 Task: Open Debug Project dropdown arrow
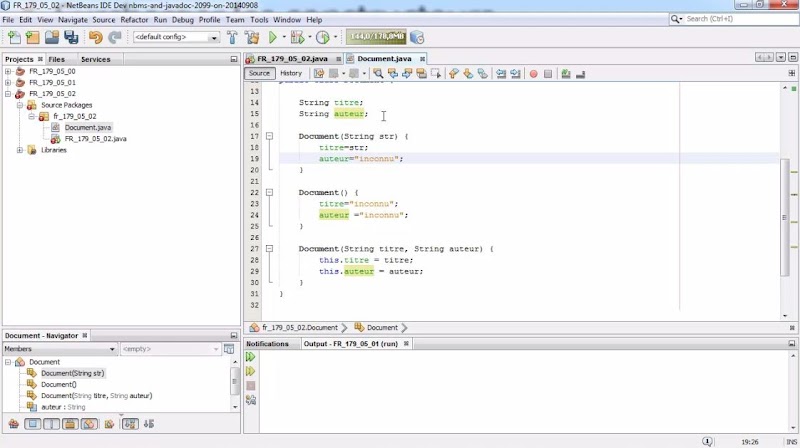point(310,37)
